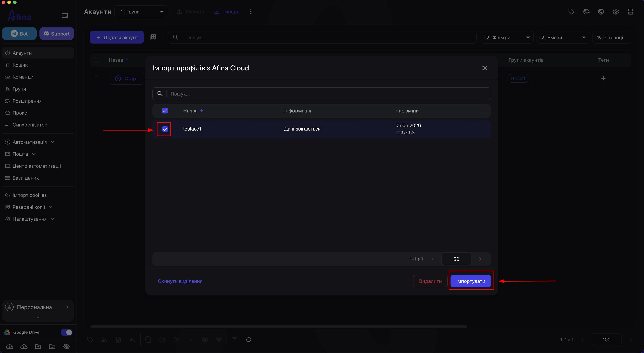This screenshot has width=644, height=353.
Task: Click the Імпортувати button
Action: pos(470,281)
